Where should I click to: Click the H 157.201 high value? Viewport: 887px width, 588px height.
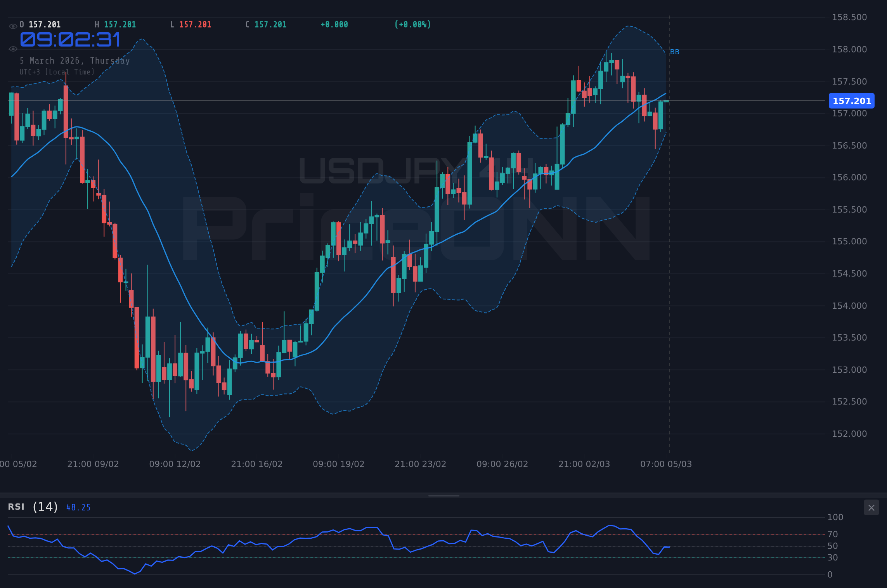115,24
